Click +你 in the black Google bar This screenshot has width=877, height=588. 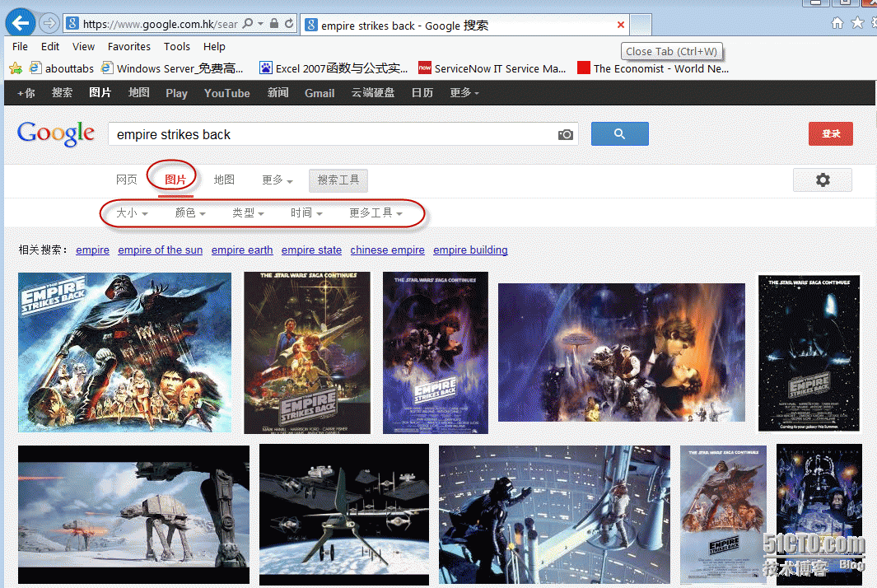pyautogui.click(x=26, y=93)
